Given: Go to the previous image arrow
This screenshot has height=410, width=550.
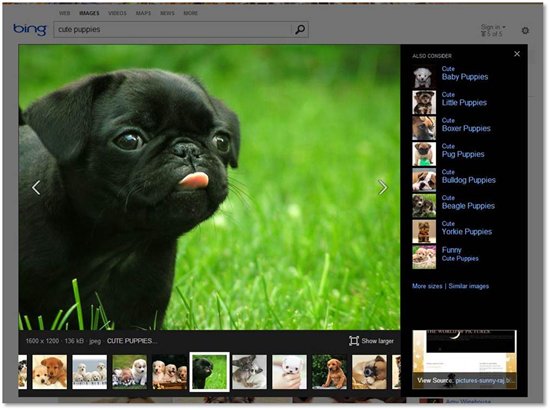Looking at the screenshot, I should click(x=36, y=187).
